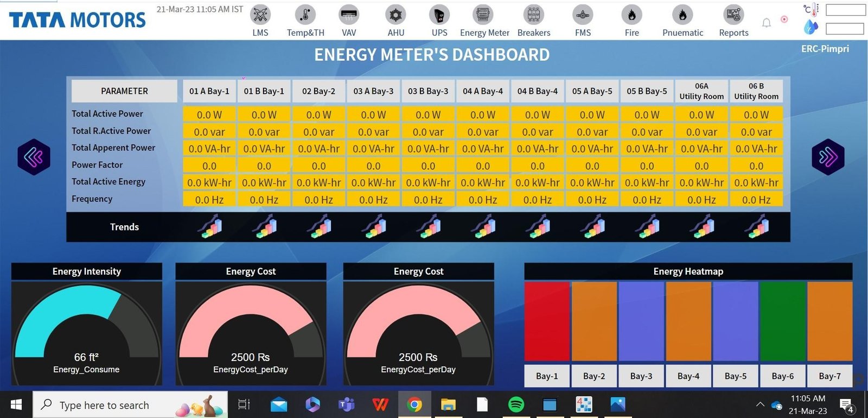Open Google Chrome from the taskbar
868x418 pixels.
click(414, 404)
